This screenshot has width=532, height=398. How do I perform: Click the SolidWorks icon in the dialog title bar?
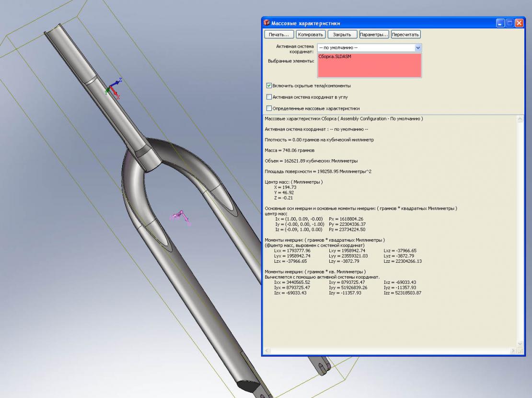coord(267,23)
